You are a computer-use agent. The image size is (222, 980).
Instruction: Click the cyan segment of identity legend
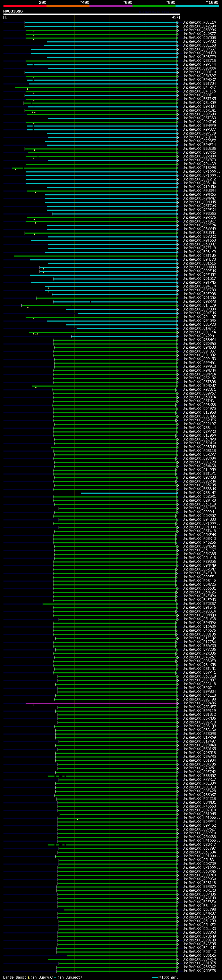pyautogui.click(x=197, y=6)
